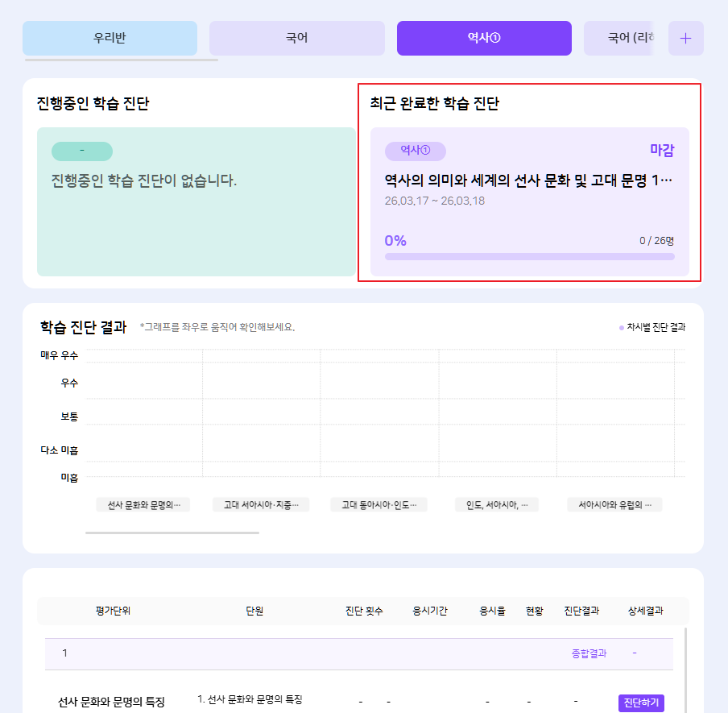Select the 고대 서아시아·지중 chart label
The width and height of the screenshot is (728, 713).
(261, 505)
